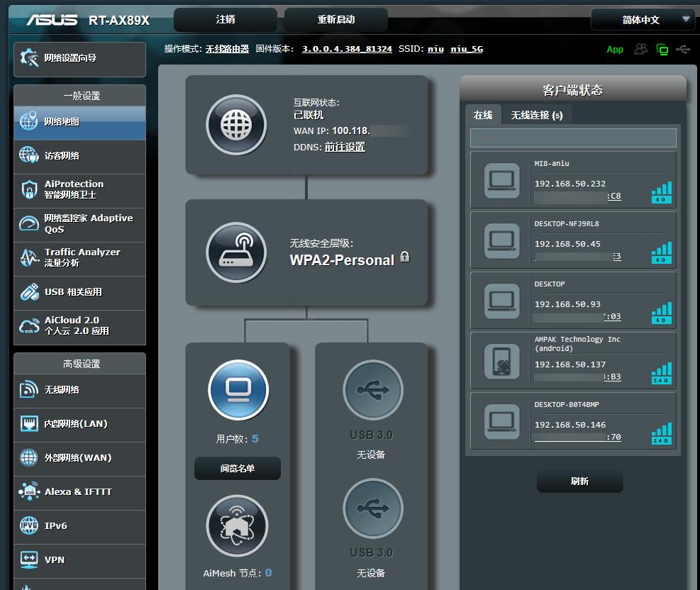Click the internet globe status icon

click(x=236, y=126)
